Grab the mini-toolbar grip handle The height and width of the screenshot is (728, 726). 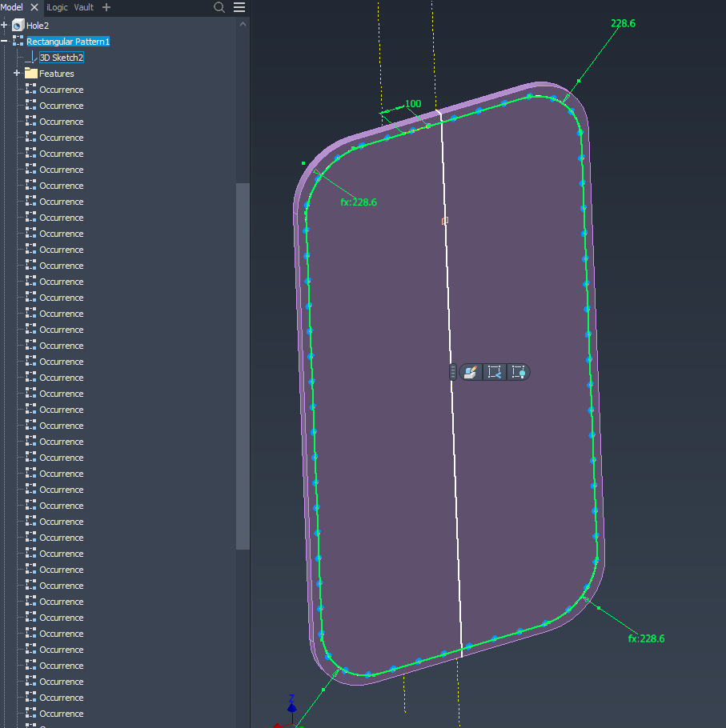[x=453, y=372]
